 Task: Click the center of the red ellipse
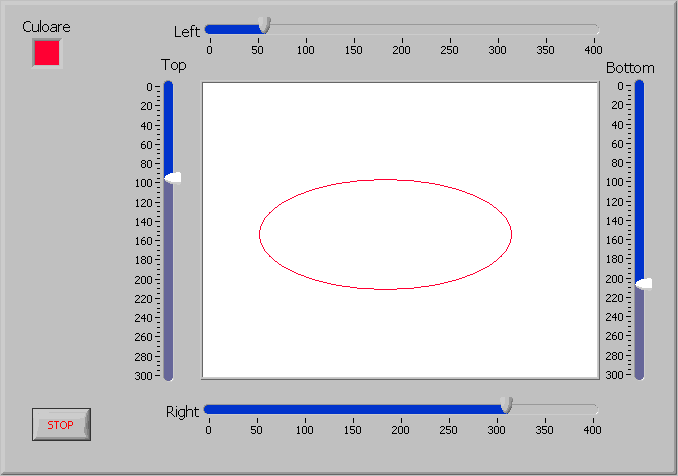(x=385, y=235)
